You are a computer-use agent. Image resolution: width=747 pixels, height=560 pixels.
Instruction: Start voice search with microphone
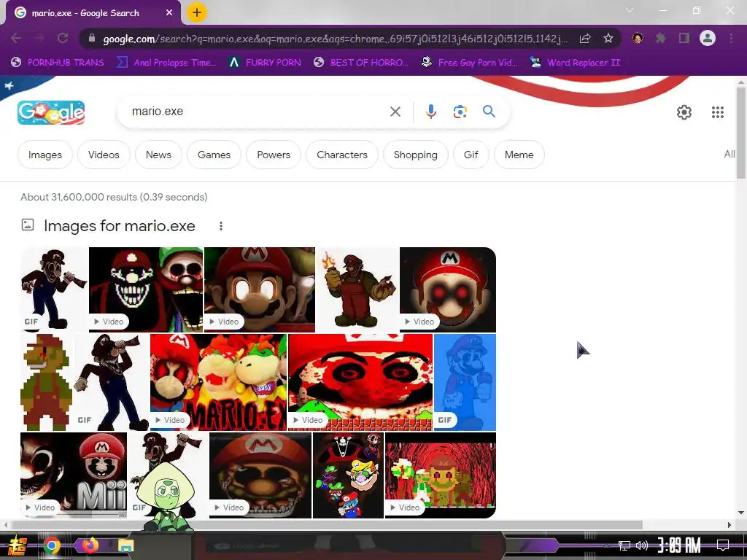click(x=430, y=112)
